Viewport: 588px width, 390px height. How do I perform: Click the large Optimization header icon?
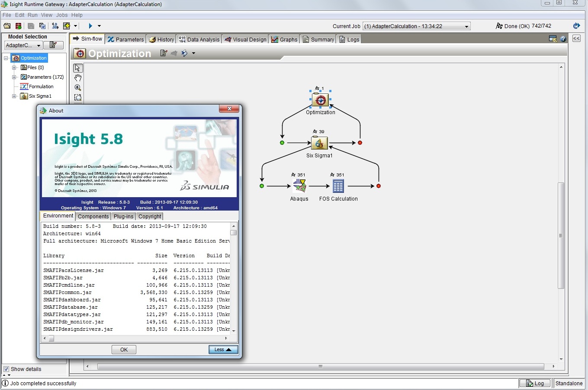pos(80,53)
